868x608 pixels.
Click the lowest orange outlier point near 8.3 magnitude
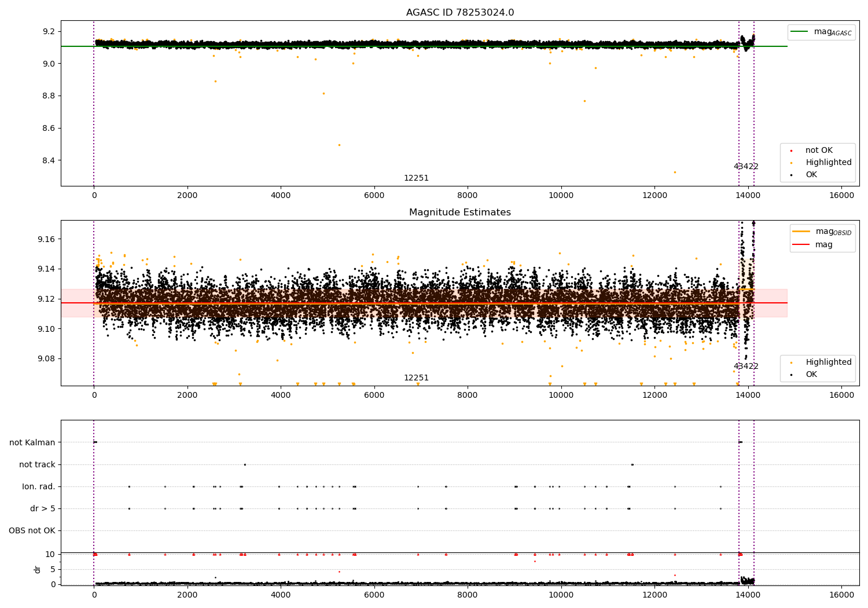tap(675, 172)
